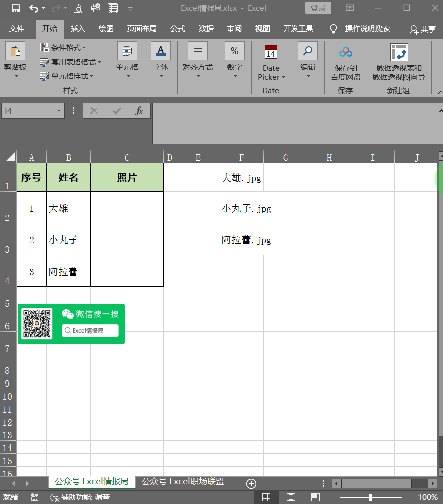Open Print Preview icon in quick access toolbar
The height and width of the screenshot is (504, 443).
point(77,8)
